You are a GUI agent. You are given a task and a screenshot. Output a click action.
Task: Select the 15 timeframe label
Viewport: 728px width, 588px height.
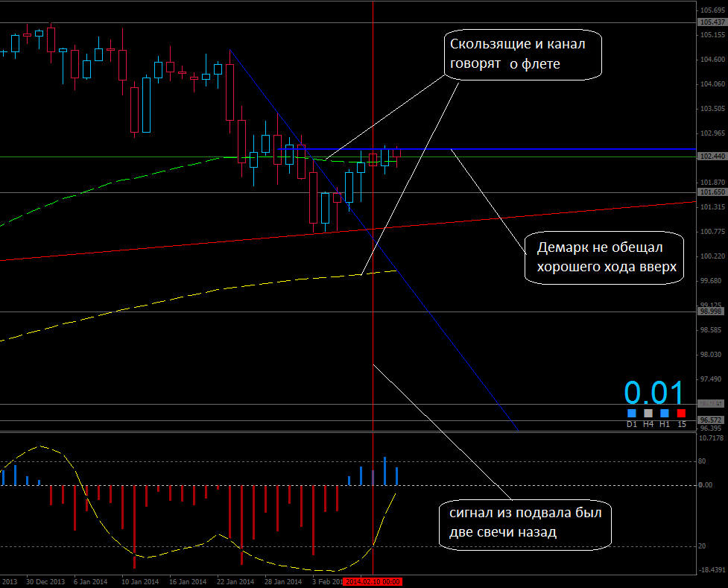pyautogui.click(x=682, y=424)
